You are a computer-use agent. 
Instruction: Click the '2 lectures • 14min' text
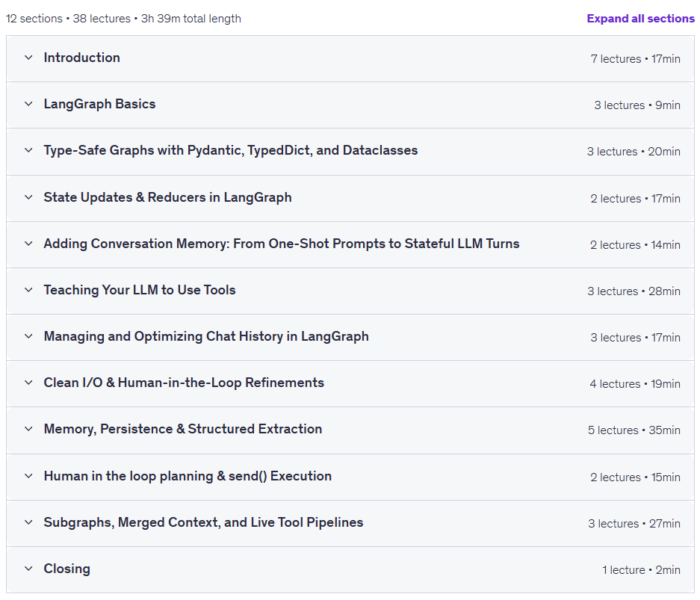click(635, 244)
